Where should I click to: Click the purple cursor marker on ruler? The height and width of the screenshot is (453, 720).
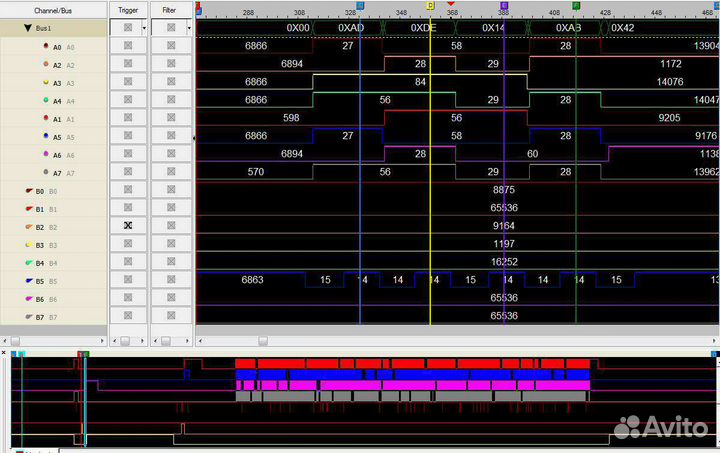click(504, 5)
